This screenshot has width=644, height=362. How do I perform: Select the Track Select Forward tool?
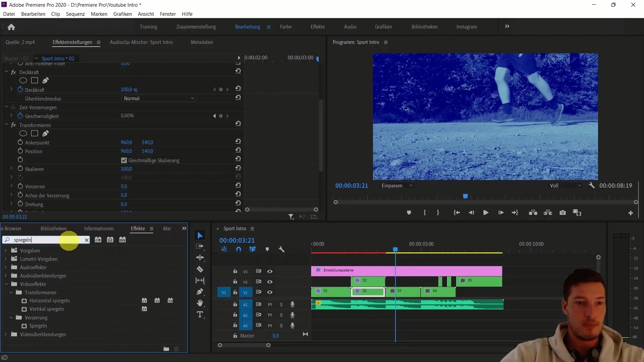[x=200, y=246]
